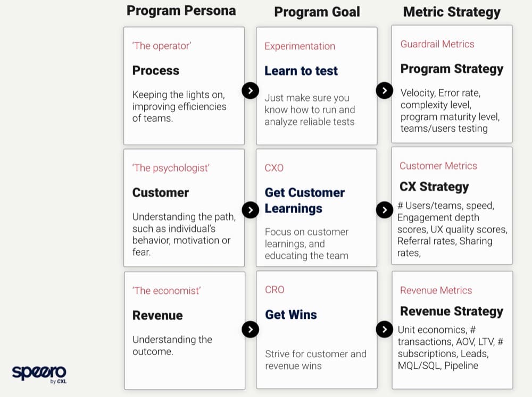532x397 pixels.
Task: Click the arrow between Get Customer Learnings and CX Strategy
Action: pos(384,209)
